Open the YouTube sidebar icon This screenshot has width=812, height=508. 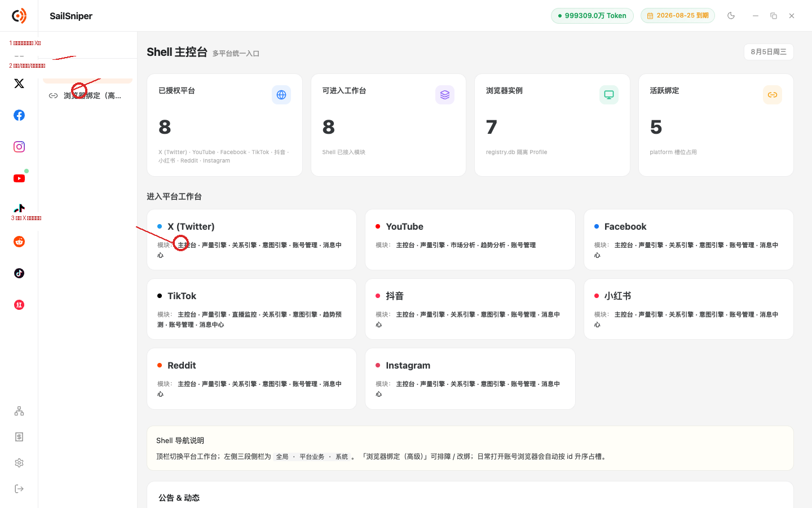click(19, 178)
